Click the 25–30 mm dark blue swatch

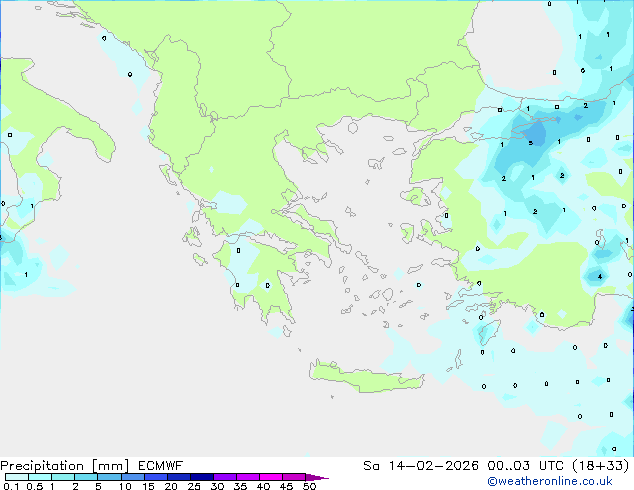[x=202, y=477]
